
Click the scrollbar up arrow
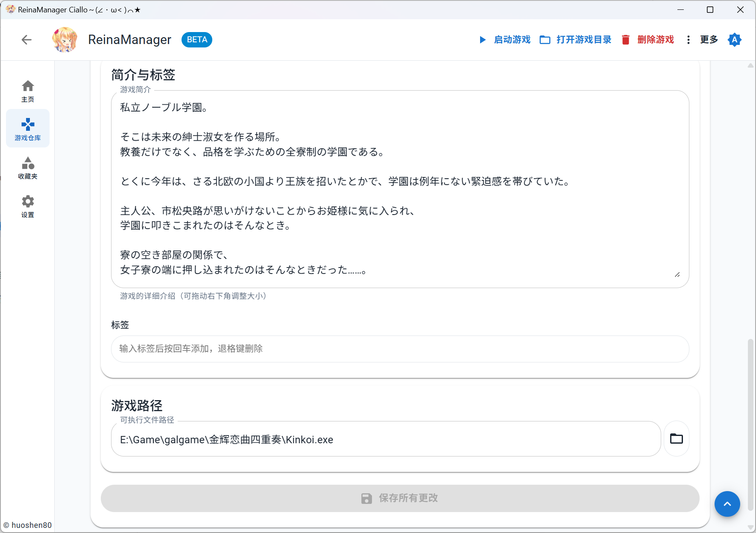click(x=750, y=65)
